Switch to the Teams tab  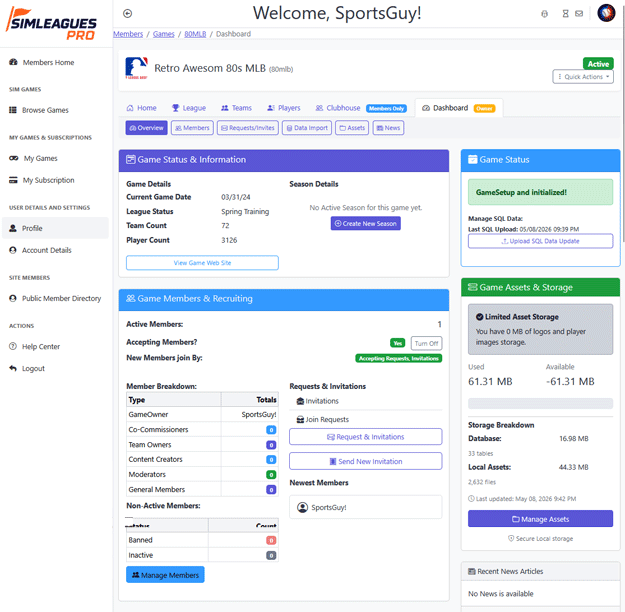click(236, 108)
